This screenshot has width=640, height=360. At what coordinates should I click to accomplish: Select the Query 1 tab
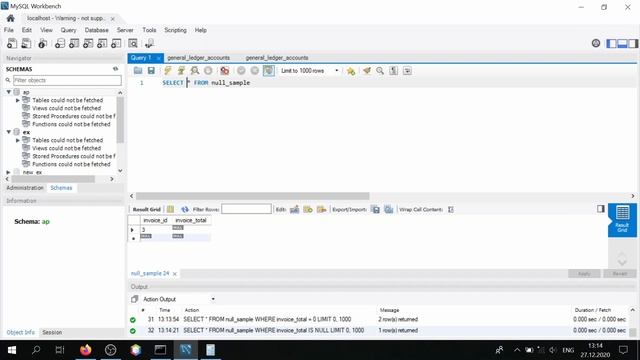click(x=141, y=58)
